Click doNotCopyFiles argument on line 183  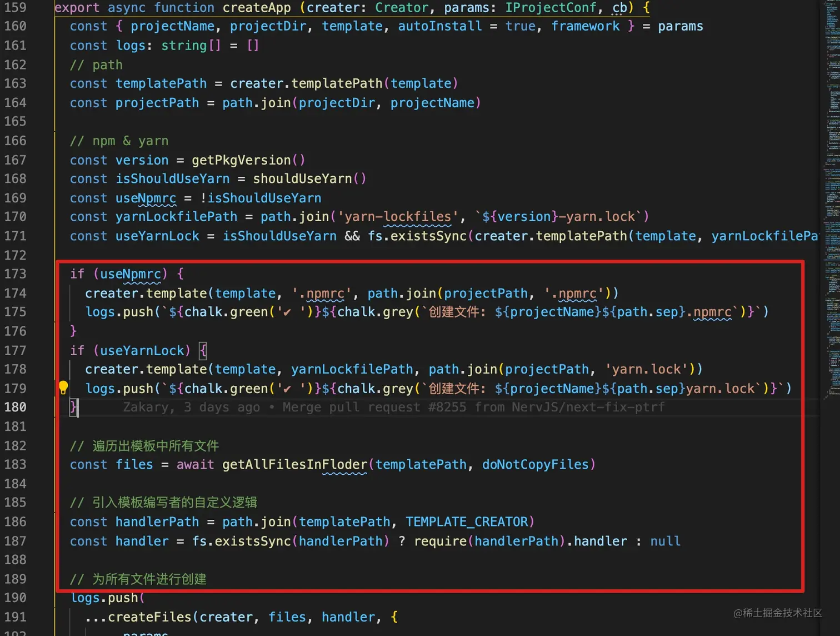[x=536, y=465]
